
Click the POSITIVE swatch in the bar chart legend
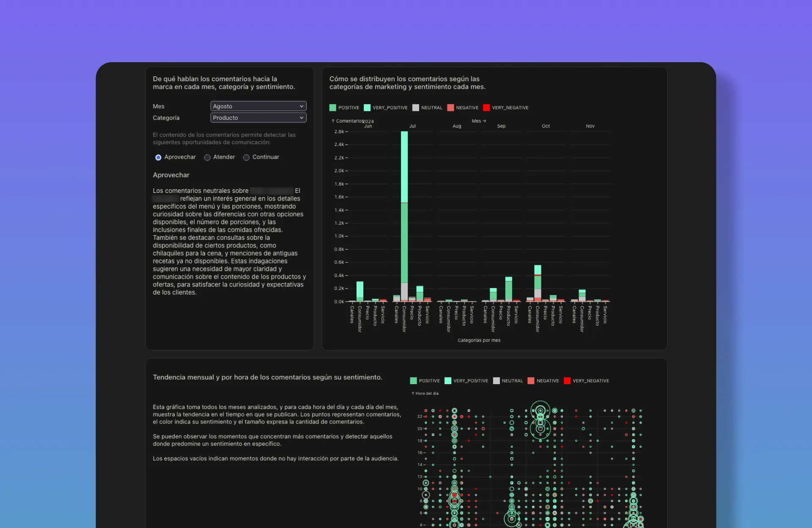click(333, 107)
